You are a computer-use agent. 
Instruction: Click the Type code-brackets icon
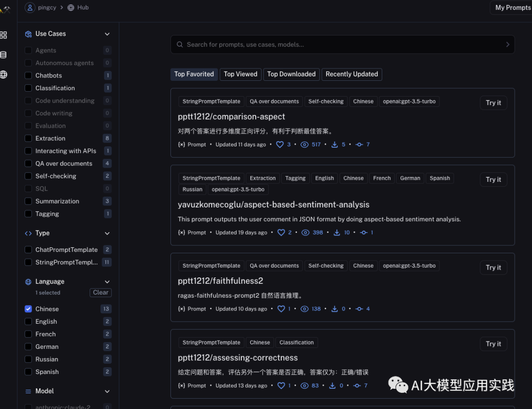coord(28,233)
